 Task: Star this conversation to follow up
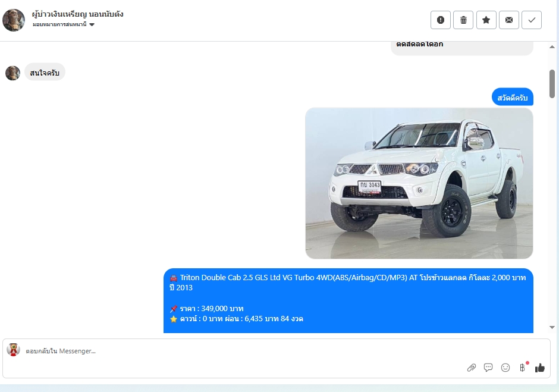[486, 20]
